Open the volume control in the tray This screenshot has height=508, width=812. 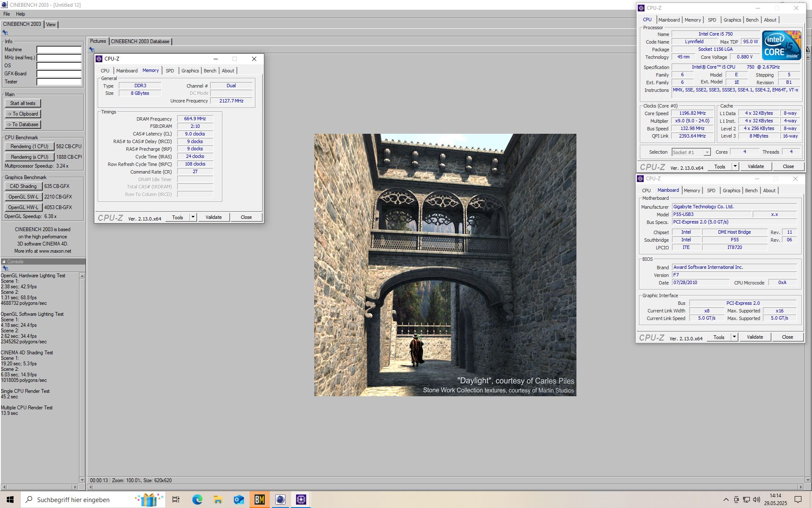click(x=757, y=500)
